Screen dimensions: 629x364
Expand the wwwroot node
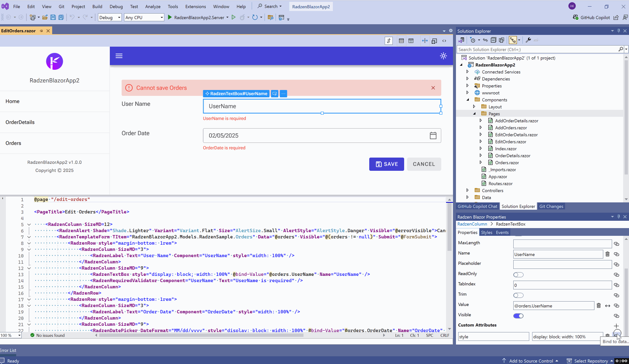(x=467, y=93)
